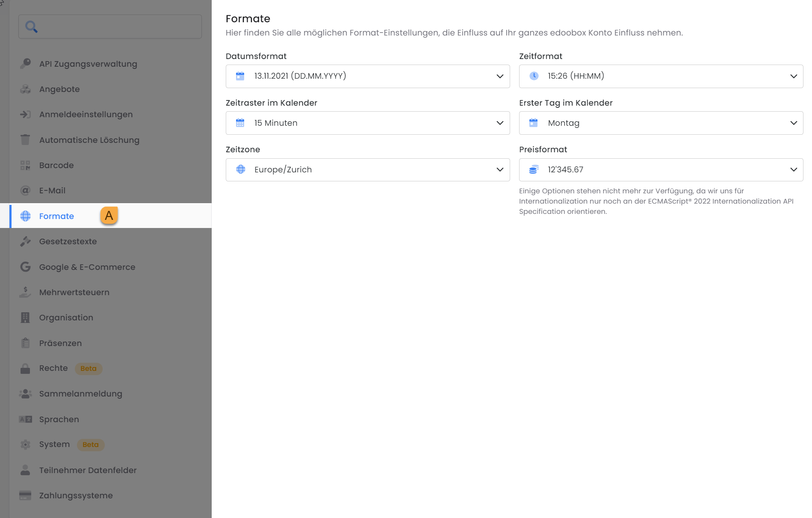Expand the Preisformat dropdown
The height and width of the screenshot is (518, 812).
point(661,169)
